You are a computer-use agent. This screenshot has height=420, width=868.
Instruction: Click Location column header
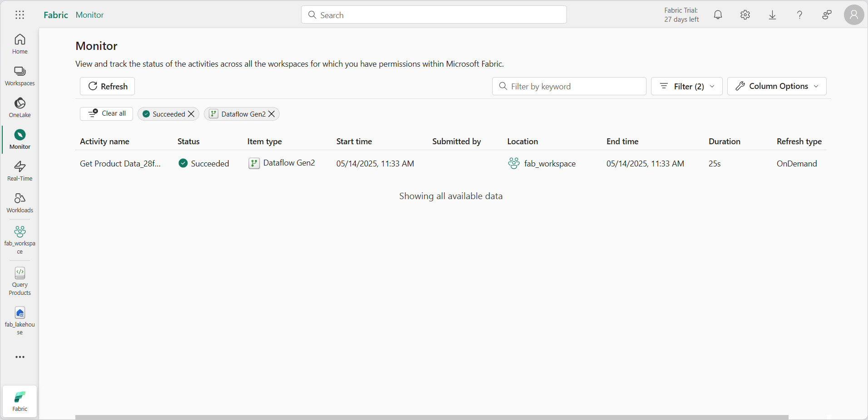coord(523,142)
